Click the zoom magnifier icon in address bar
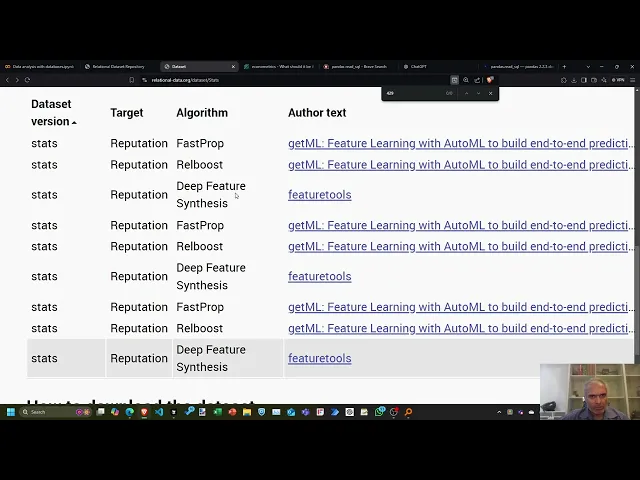The width and height of the screenshot is (640, 480). tap(466, 80)
